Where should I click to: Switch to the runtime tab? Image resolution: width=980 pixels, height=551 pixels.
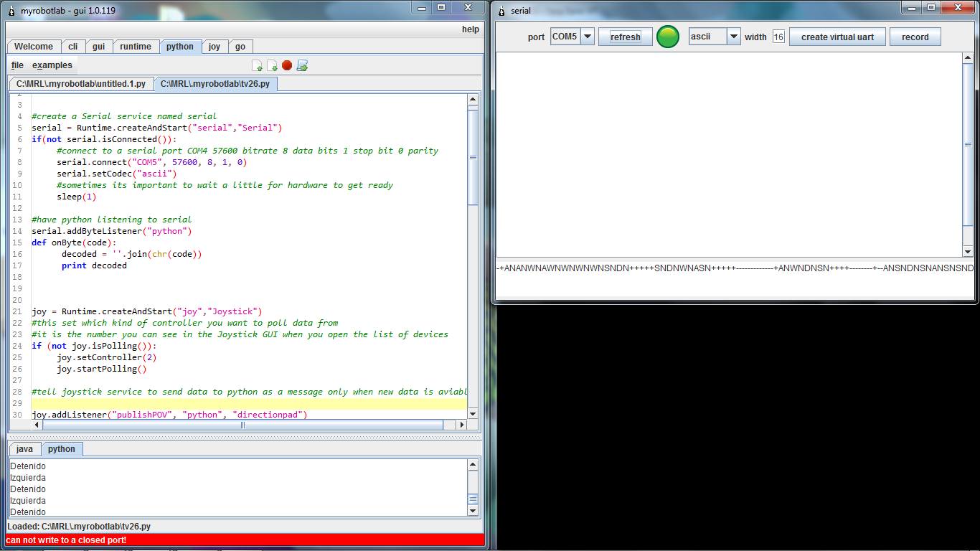(x=136, y=47)
